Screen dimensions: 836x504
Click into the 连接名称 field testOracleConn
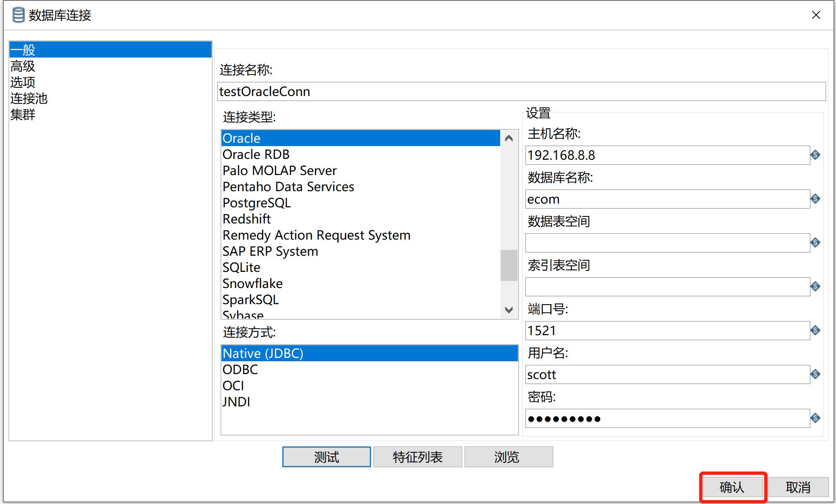(x=522, y=91)
